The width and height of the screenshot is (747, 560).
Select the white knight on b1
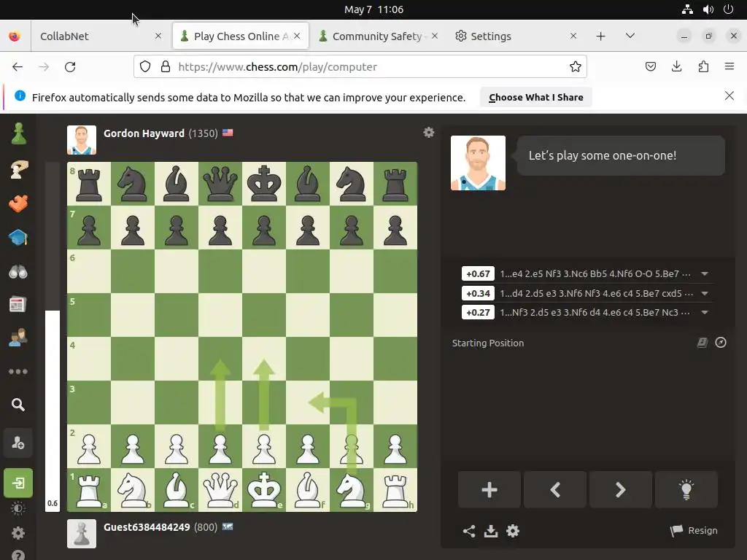point(133,490)
